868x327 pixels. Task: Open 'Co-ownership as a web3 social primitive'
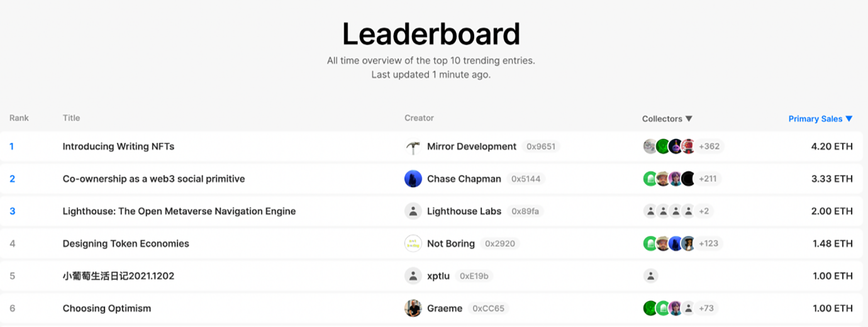pos(153,179)
